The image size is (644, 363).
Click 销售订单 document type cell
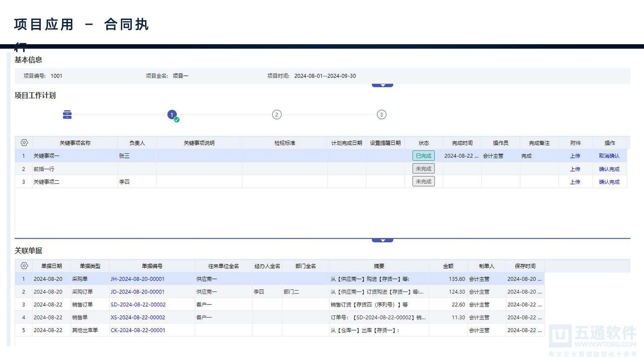(x=90, y=305)
